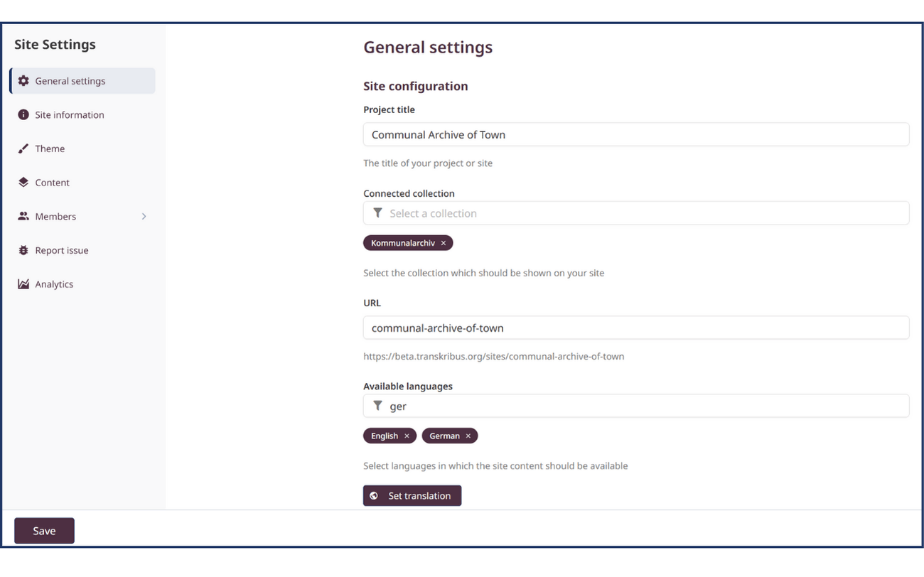The width and height of the screenshot is (924, 577).
Task: Switch to Site information in the sidebar
Action: [69, 114]
